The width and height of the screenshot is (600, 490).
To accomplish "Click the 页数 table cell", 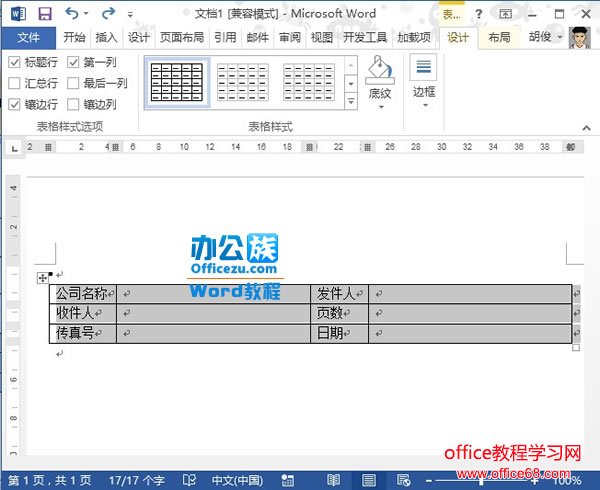I will point(339,314).
